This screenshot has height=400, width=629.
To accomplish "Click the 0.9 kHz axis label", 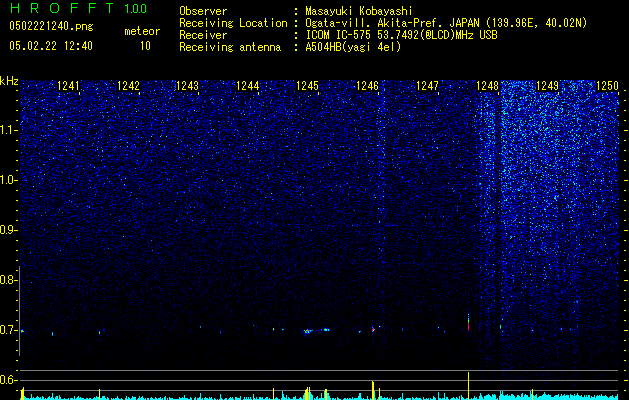I will tap(8, 230).
